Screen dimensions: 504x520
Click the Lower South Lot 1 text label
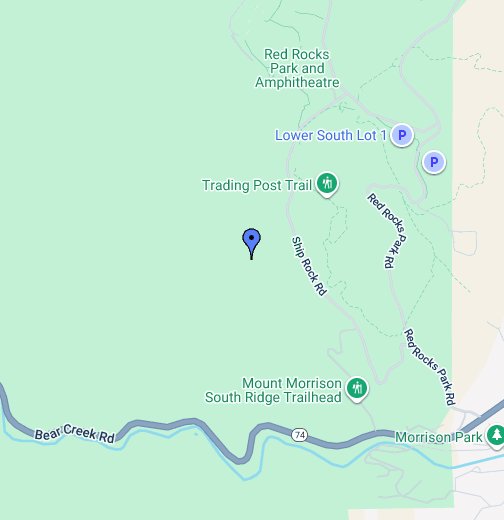click(x=331, y=135)
